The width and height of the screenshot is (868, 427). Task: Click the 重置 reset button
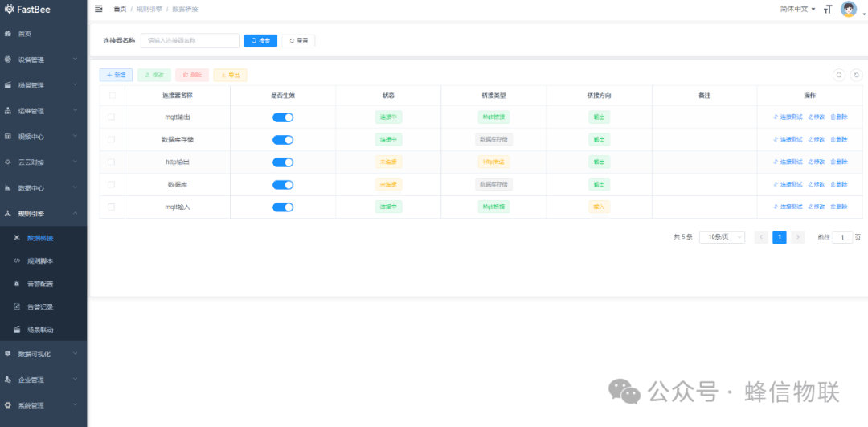point(298,40)
